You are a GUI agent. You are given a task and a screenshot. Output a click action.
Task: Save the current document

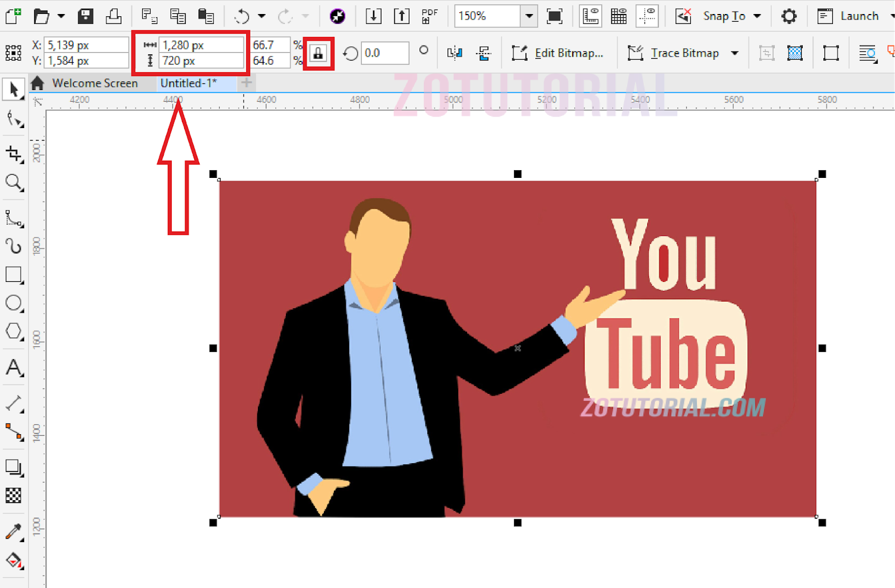point(86,16)
